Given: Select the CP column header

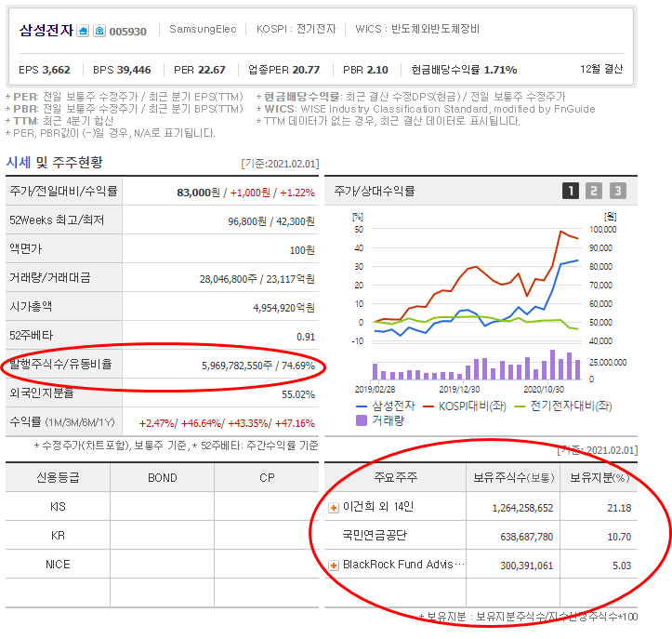Looking at the screenshot, I should (x=267, y=478).
